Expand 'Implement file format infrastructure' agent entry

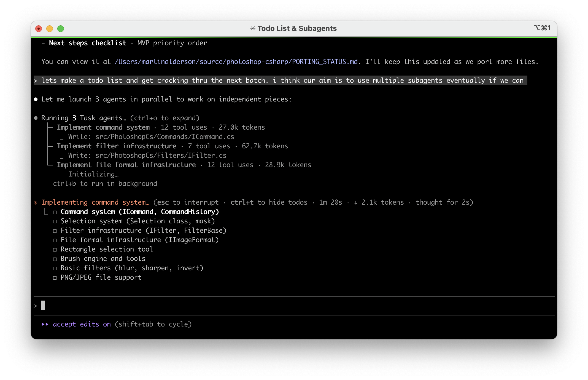click(126, 165)
